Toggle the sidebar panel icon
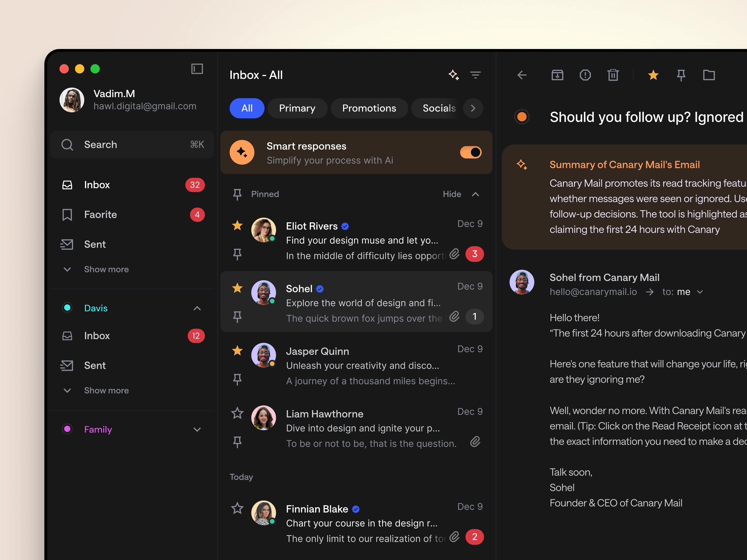Viewport: 747px width, 560px height. pos(197,69)
